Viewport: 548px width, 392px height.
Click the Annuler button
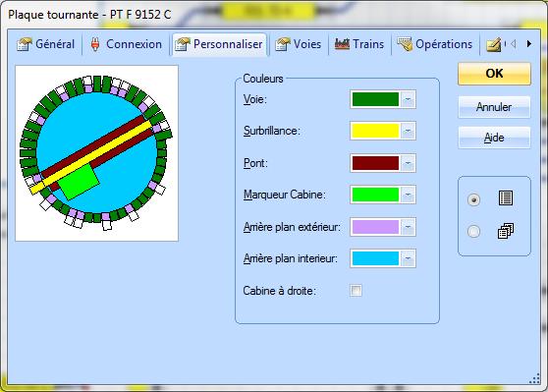494,107
